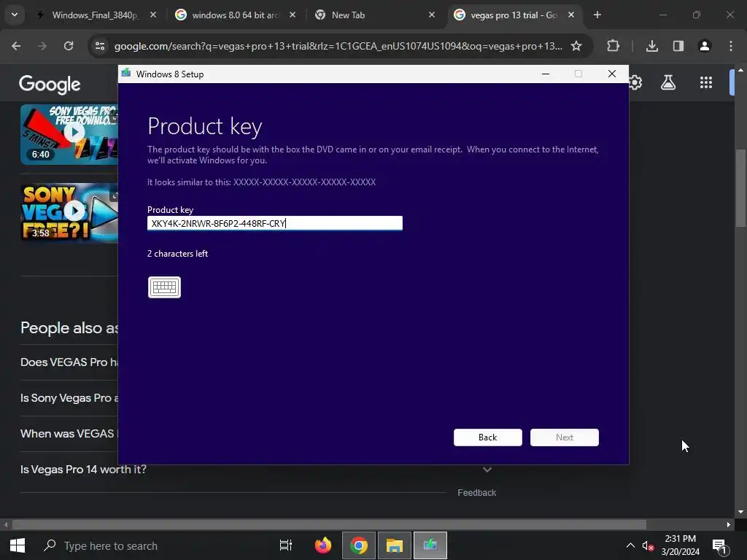
Task: Click the Google logo
Action: pyautogui.click(x=50, y=85)
